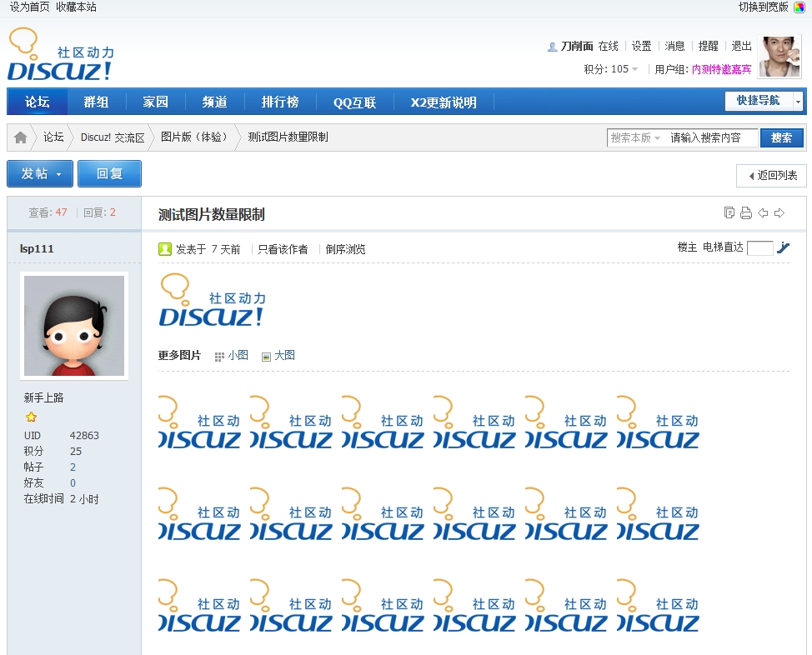812x655 pixels.
Task: Focus the 电梯直达 floor number input
Action: click(760, 248)
